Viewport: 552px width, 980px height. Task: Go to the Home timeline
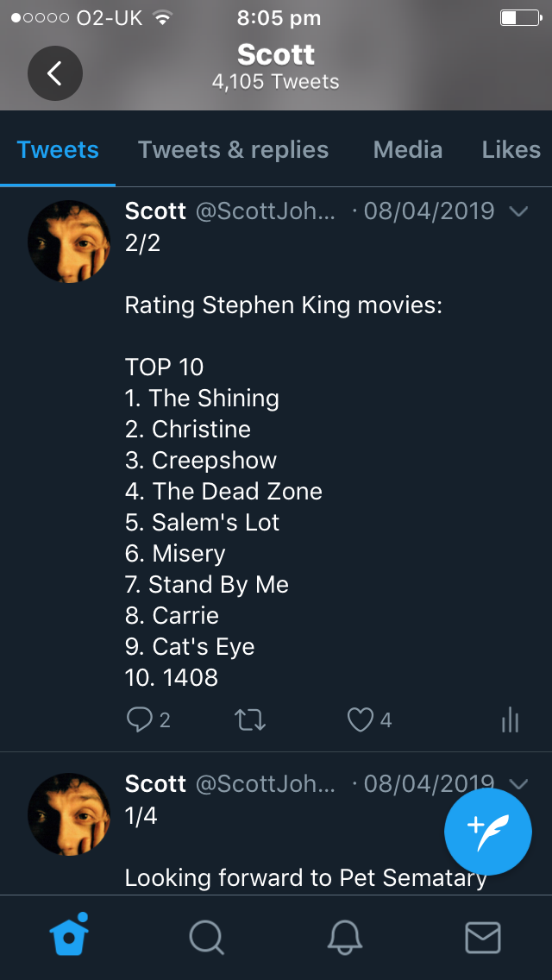70,937
